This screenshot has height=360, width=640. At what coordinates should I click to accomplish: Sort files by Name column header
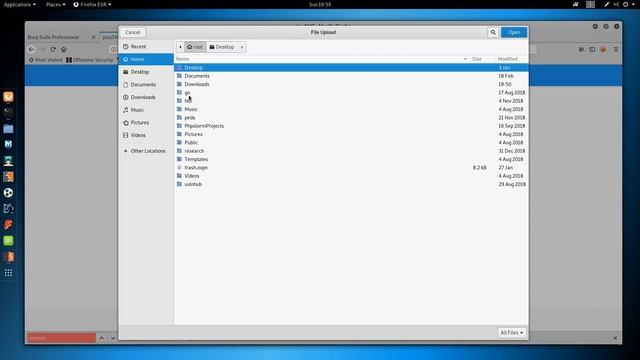322,59
